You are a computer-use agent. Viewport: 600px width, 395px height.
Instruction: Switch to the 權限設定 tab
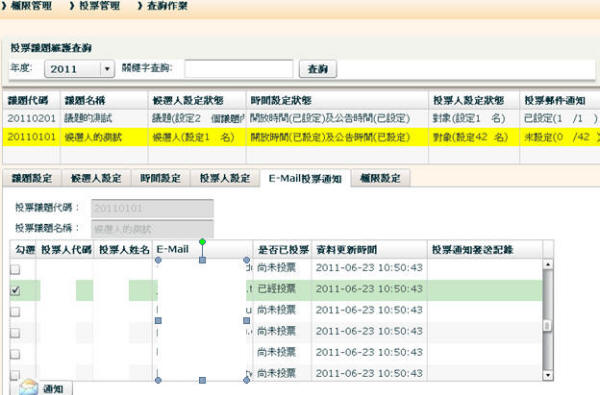[x=380, y=178]
